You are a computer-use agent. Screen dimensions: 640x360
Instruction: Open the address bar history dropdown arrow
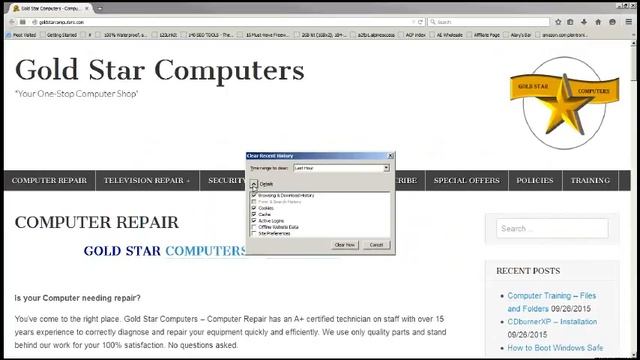click(413, 22)
